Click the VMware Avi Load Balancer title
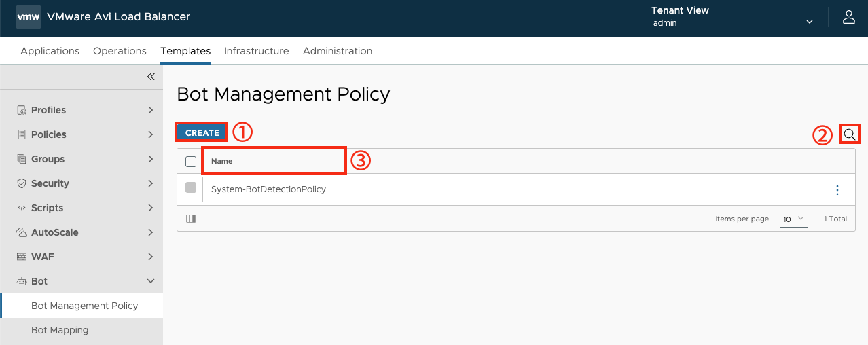The image size is (868, 345). tap(119, 17)
